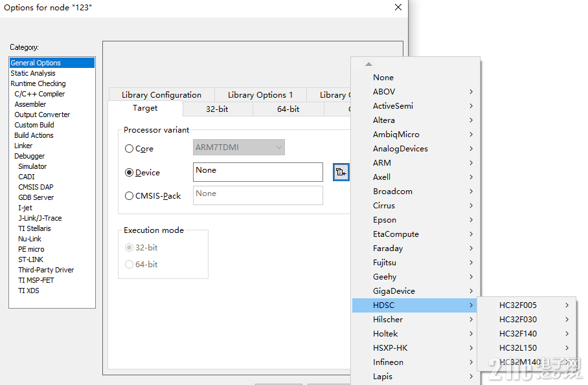Select the CMSIS-Pack radio button

[x=129, y=195]
